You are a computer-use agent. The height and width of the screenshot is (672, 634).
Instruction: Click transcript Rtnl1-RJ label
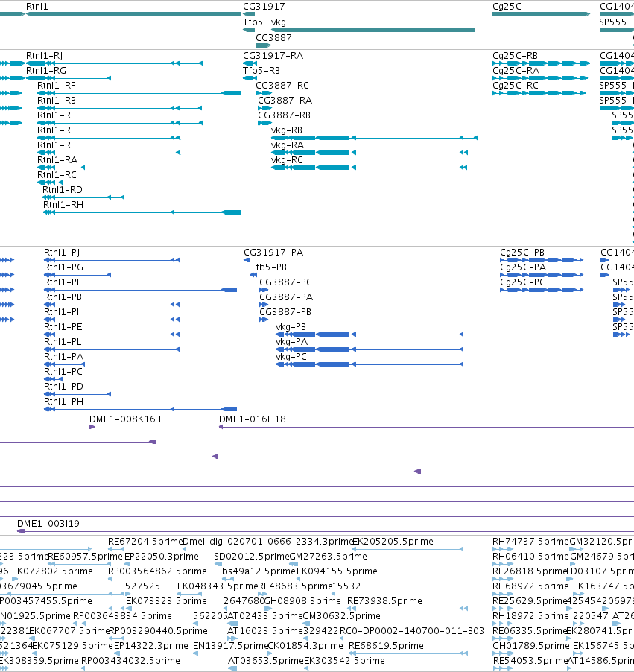click(44, 56)
